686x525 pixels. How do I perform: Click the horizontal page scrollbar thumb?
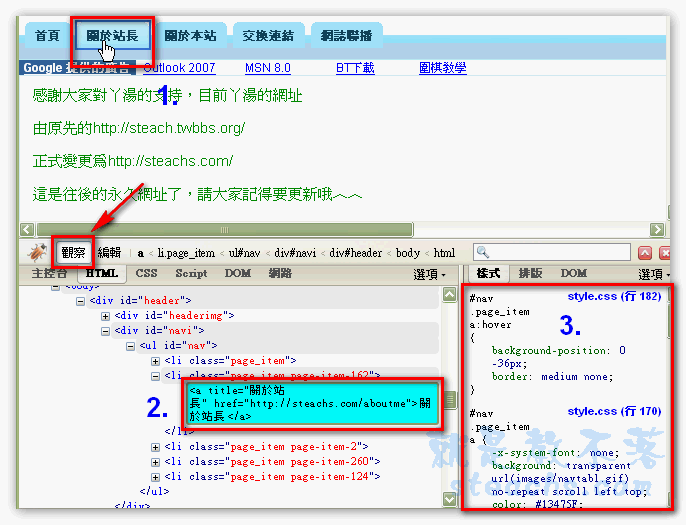225,229
